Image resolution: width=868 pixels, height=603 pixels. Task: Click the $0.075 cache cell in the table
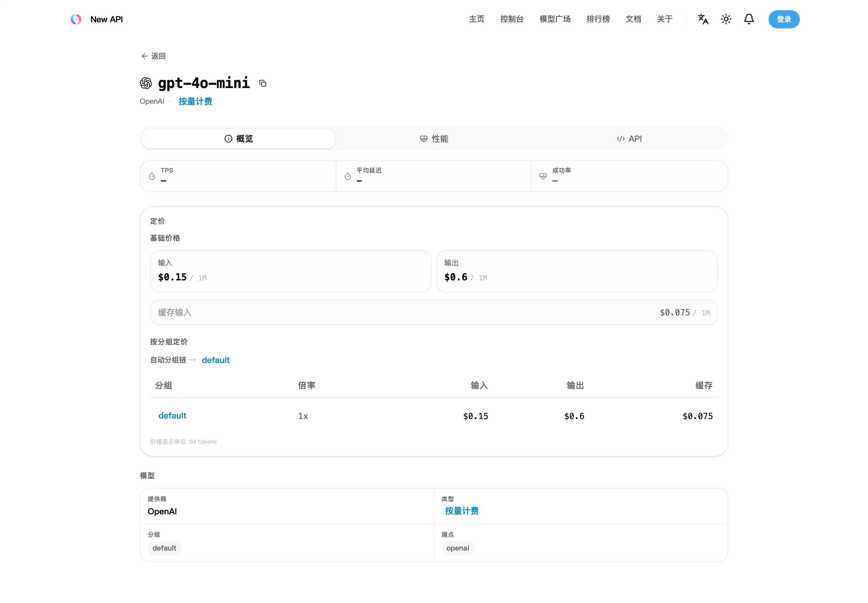(697, 416)
